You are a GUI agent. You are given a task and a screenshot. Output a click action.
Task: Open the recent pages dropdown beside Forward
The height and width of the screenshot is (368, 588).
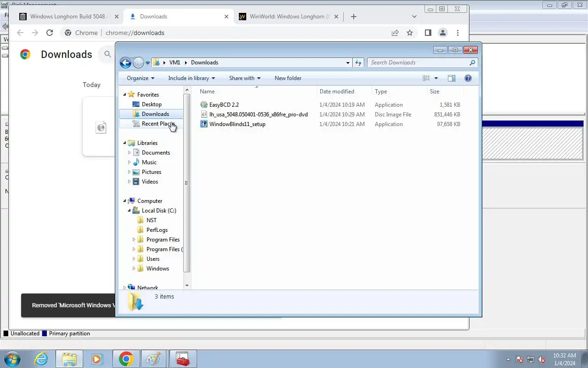click(147, 63)
